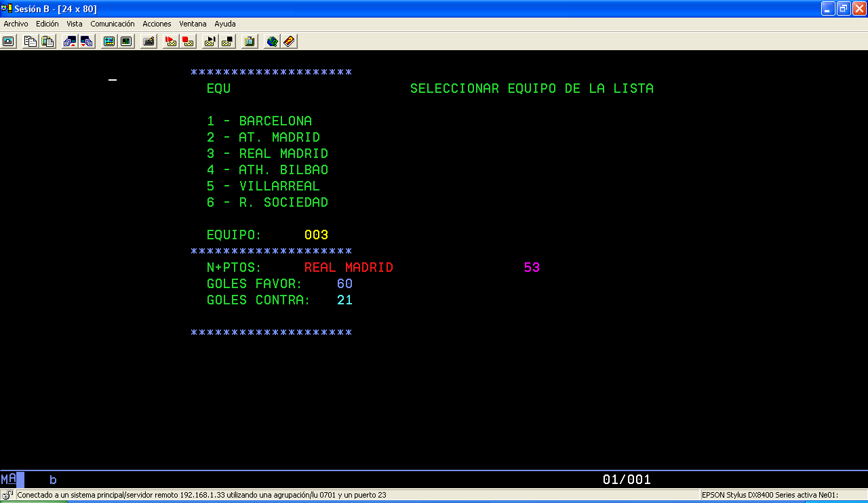This screenshot has width=868, height=503.
Task: Open the Acciones menu
Action: pyautogui.click(x=157, y=23)
